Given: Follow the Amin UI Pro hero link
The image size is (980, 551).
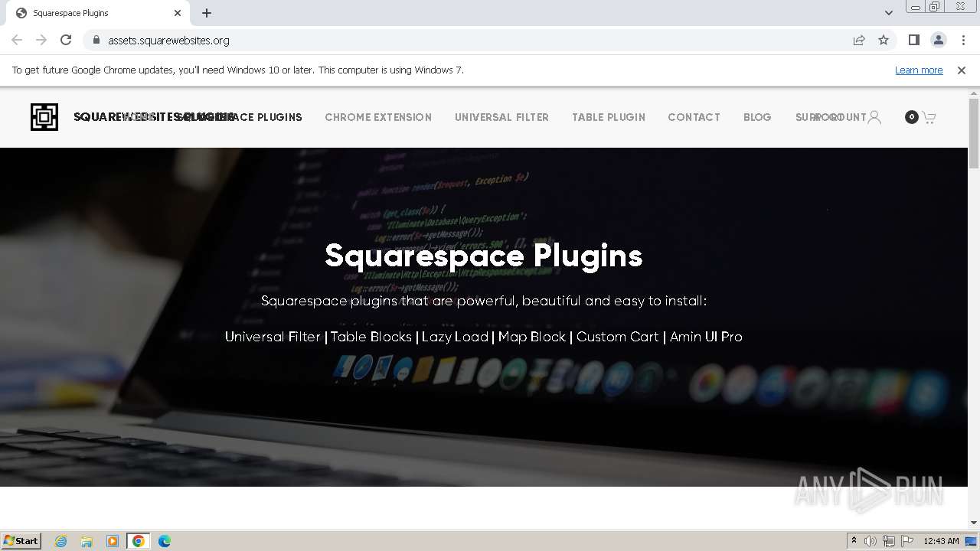Looking at the screenshot, I should 706,337.
